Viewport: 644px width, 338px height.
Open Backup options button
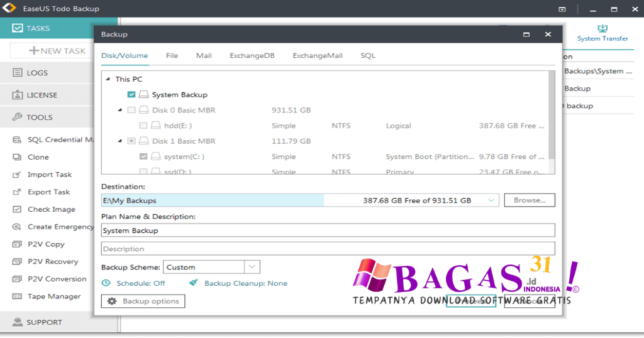click(x=143, y=301)
